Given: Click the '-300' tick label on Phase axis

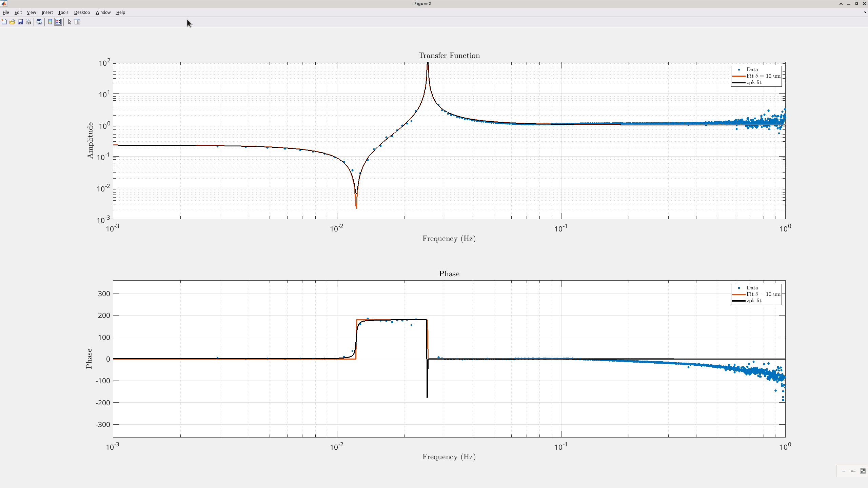Looking at the screenshot, I should pyautogui.click(x=103, y=425).
